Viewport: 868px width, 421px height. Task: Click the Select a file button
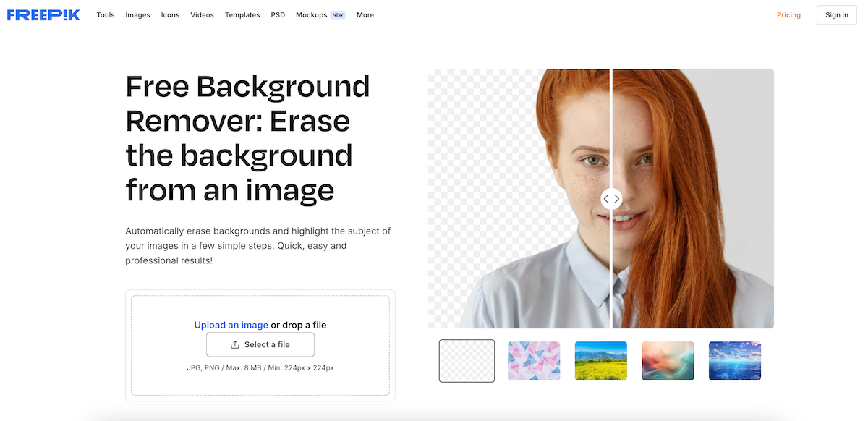click(260, 344)
